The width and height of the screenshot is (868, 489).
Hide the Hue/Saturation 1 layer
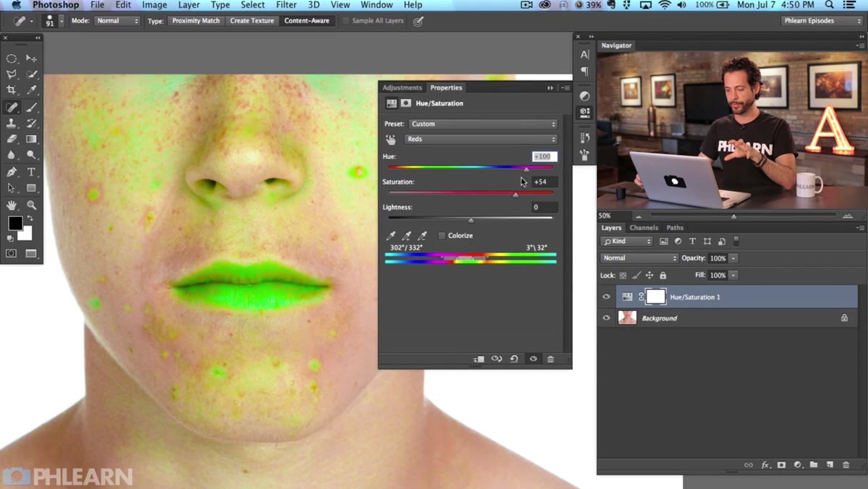point(606,297)
